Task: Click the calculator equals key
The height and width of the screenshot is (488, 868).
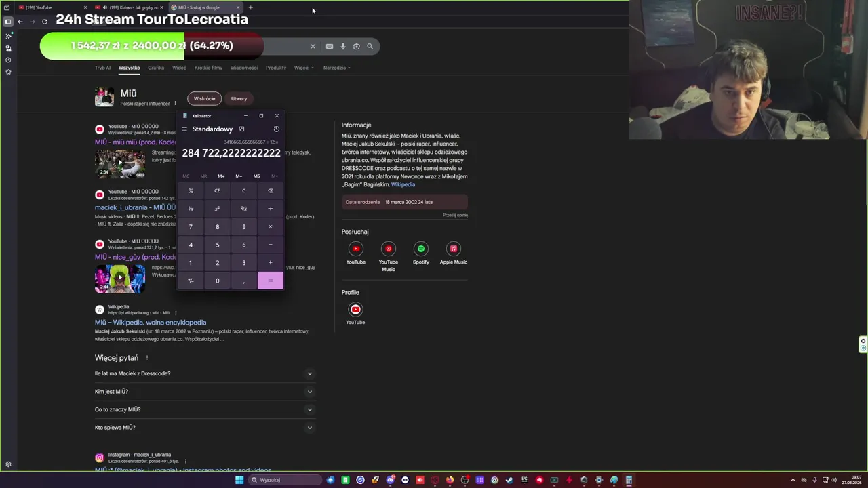Action: [270, 281]
